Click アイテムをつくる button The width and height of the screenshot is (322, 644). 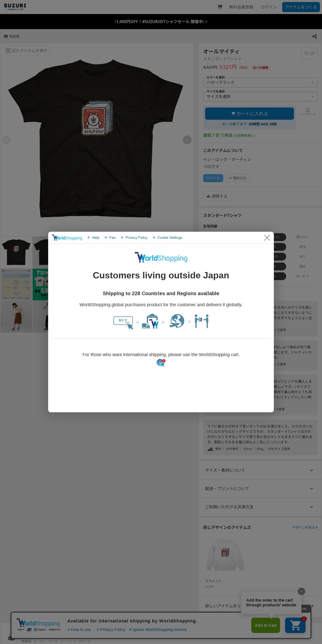(x=301, y=7)
